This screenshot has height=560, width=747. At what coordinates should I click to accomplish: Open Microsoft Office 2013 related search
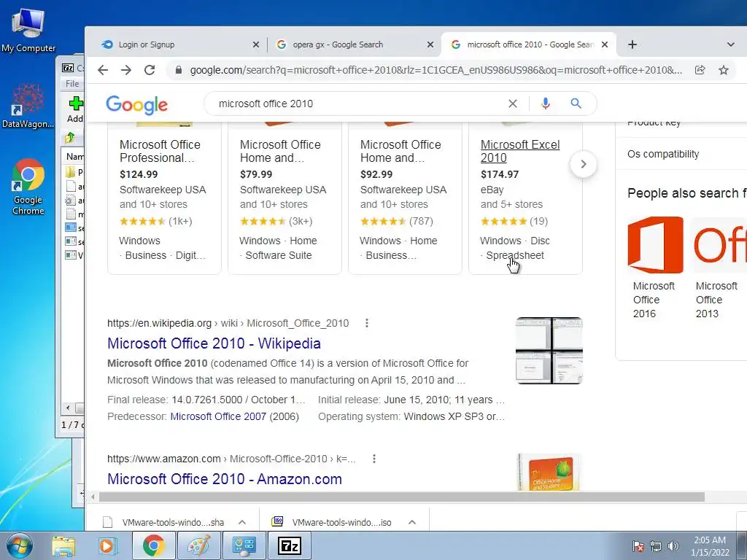717,268
